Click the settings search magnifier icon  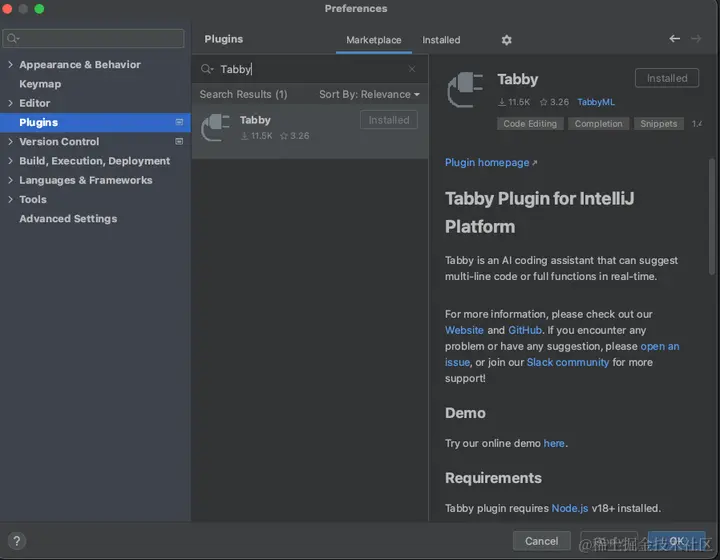pos(13,38)
